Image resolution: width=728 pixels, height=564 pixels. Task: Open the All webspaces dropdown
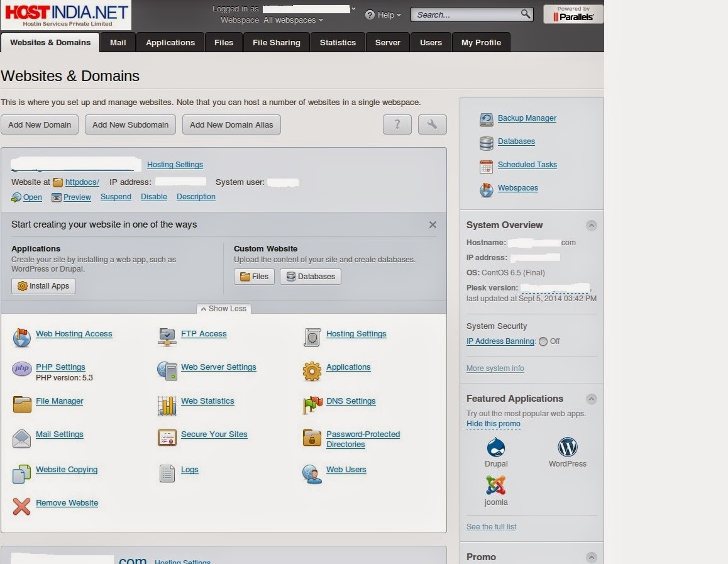click(x=292, y=19)
